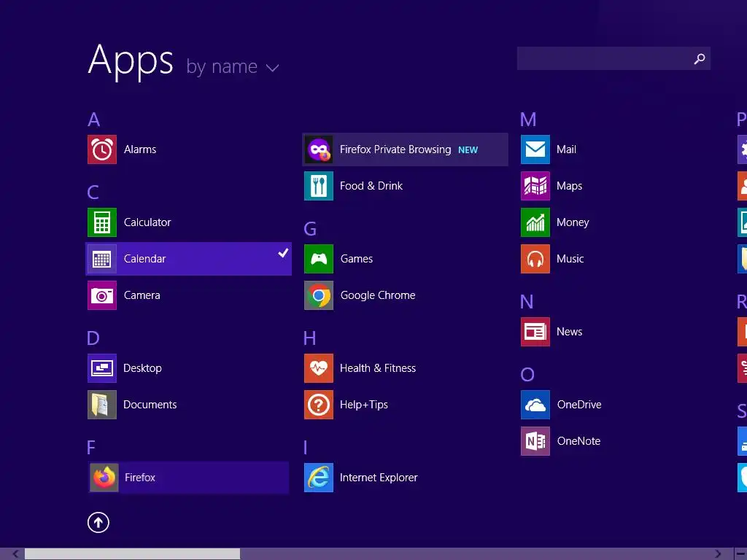This screenshot has height=560, width=747.
Task: Open the Alarms app icon
Action: coord(102,149)
